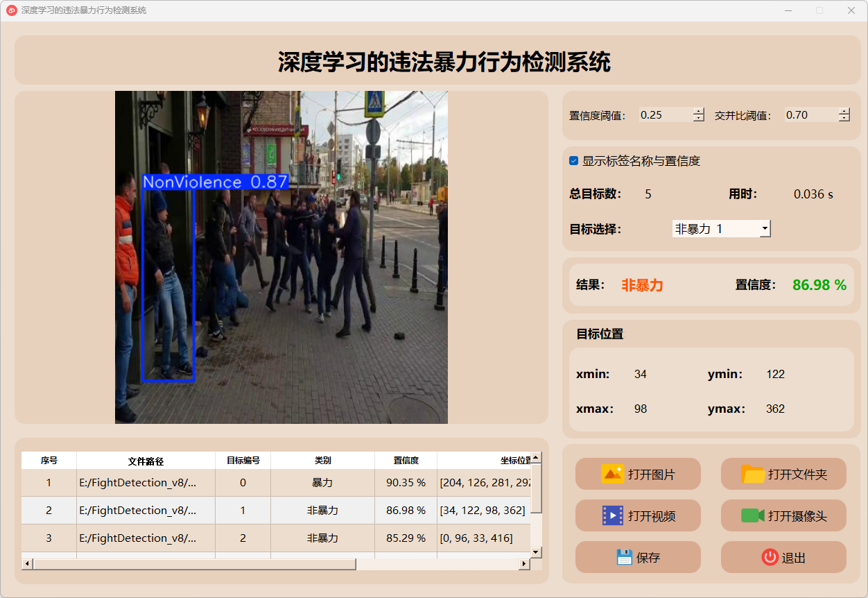
Task: Click the 置信度 column header in table
Action: tap(406, 461)
